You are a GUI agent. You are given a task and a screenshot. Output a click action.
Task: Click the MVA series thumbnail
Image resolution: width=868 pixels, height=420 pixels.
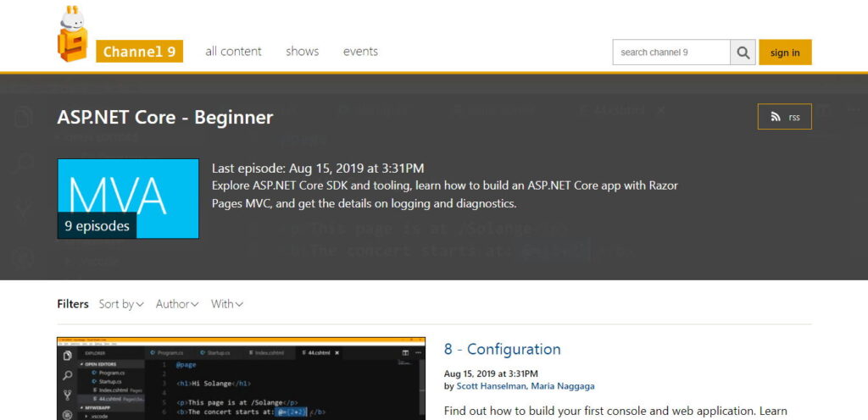tap(128, 199)
